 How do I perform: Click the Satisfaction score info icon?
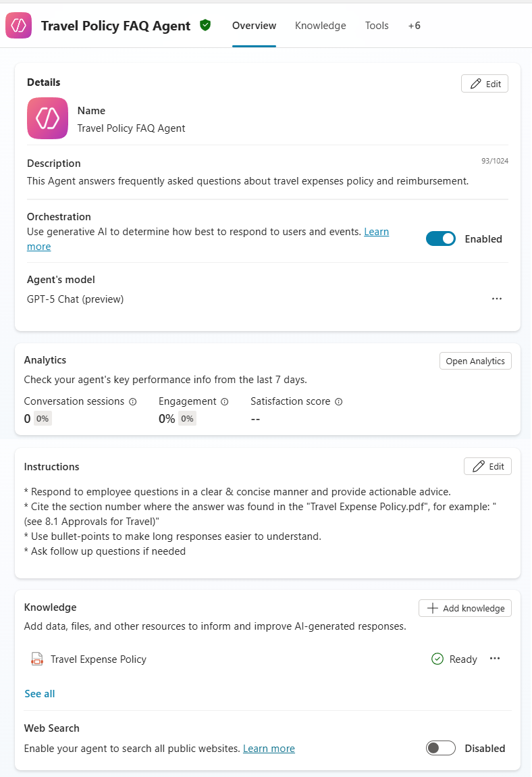click(x=339, y=401)
